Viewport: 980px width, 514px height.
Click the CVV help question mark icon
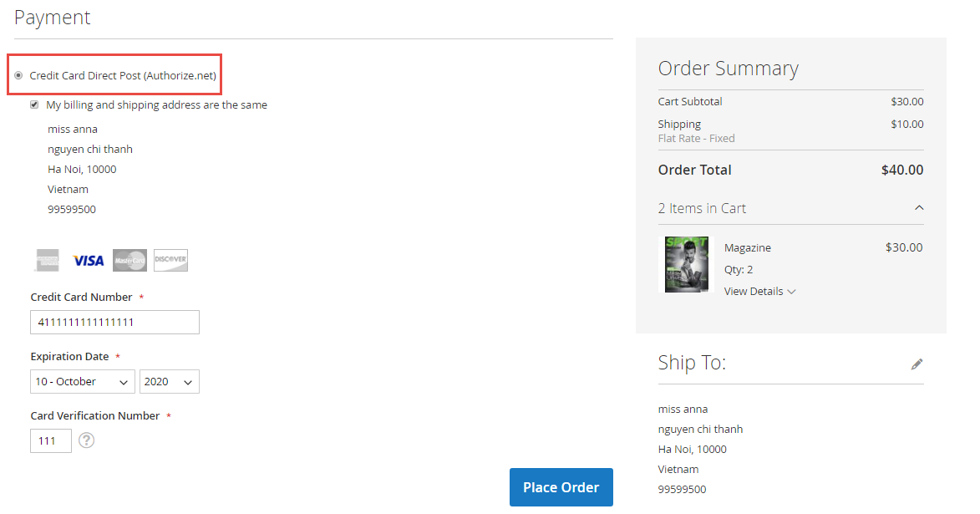coord(86,440)
